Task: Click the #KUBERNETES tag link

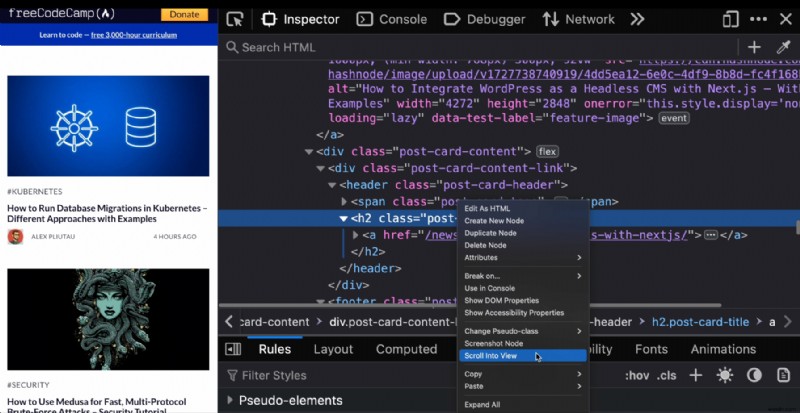Action: point(35,191)
